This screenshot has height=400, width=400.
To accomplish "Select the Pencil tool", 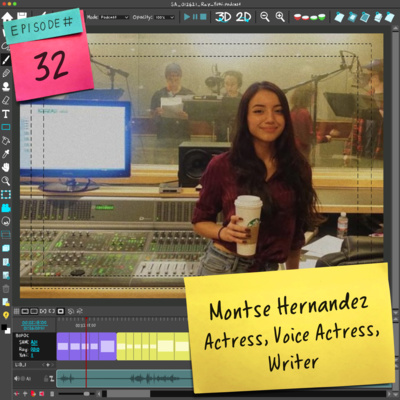I will [x=6, y=74].
